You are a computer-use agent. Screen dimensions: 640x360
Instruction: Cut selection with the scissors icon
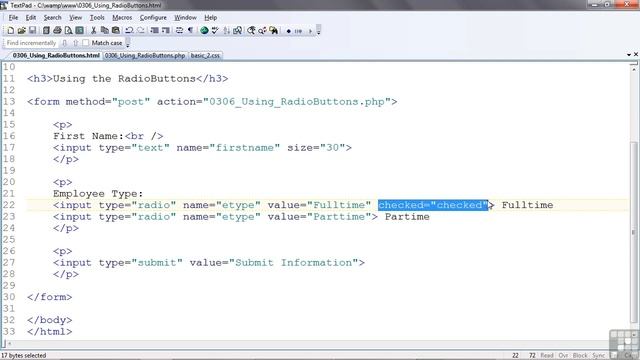(x=93, y=31)
